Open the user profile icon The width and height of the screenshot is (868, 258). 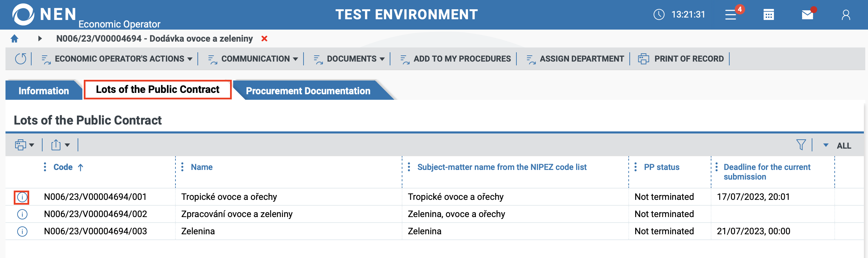(846, 15)
